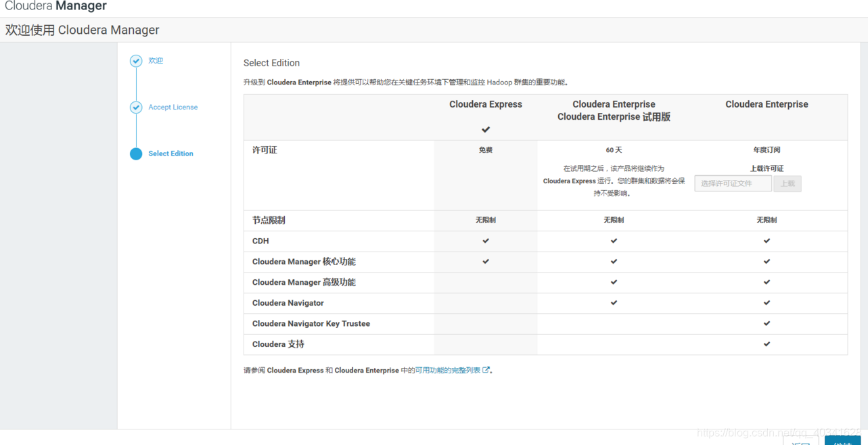Click the Navigator Key Trustee row checkmark
The image size is (868, 445).
click(767, 323)
